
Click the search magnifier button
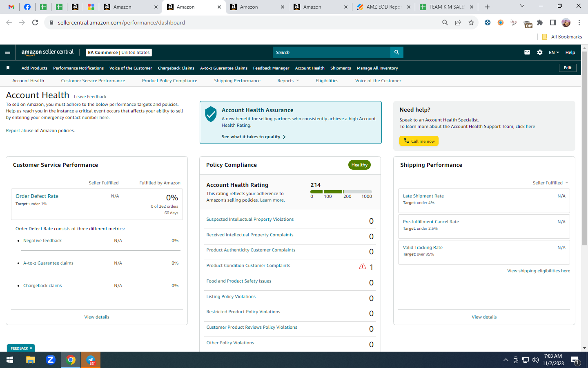point(396,52)
